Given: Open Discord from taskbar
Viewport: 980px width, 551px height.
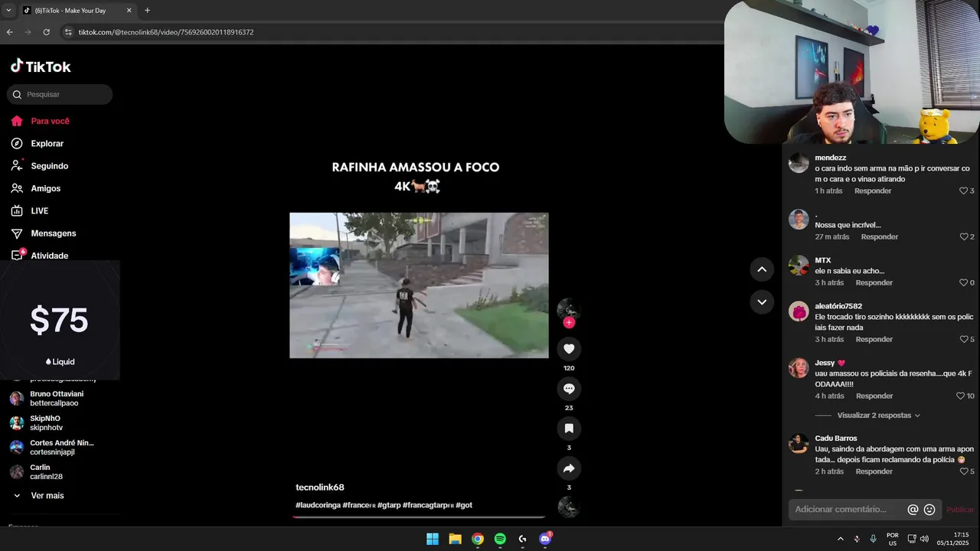Looking at the screenshot, I should 545,539.
